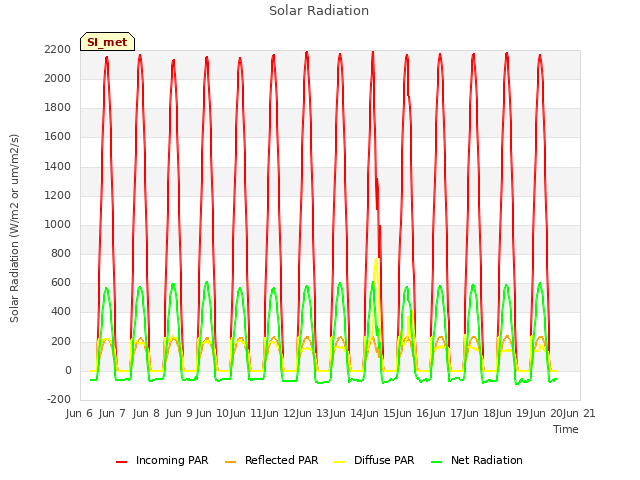
Task: Click the Jun 21 x-axis date label
Action: click(x=579, y=413)
